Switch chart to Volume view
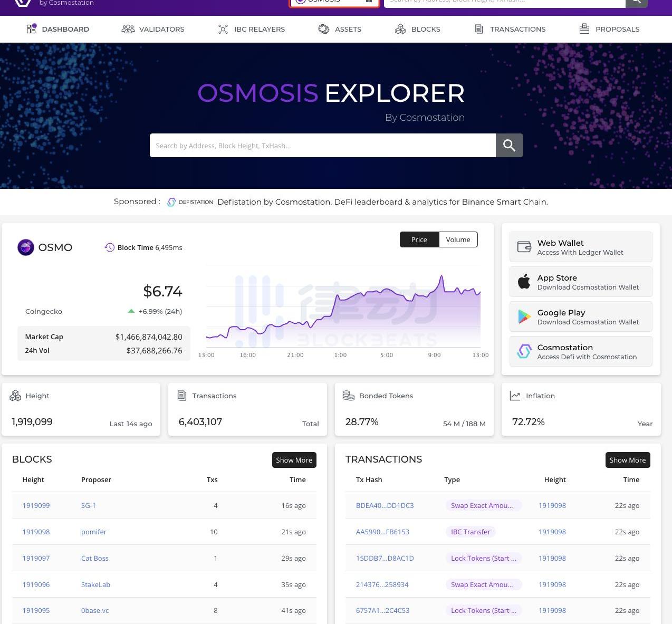Screen dimensions: 672x624 [458, 239]
